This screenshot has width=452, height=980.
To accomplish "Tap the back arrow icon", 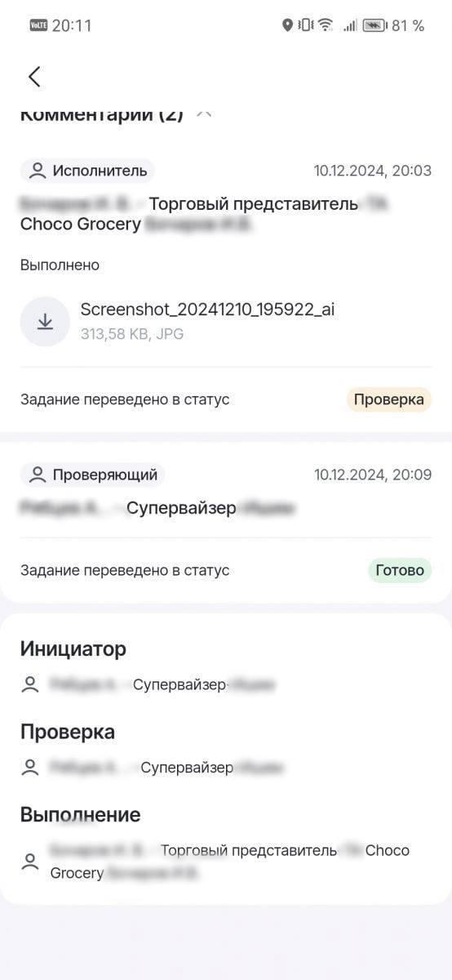I will point(34,77).
